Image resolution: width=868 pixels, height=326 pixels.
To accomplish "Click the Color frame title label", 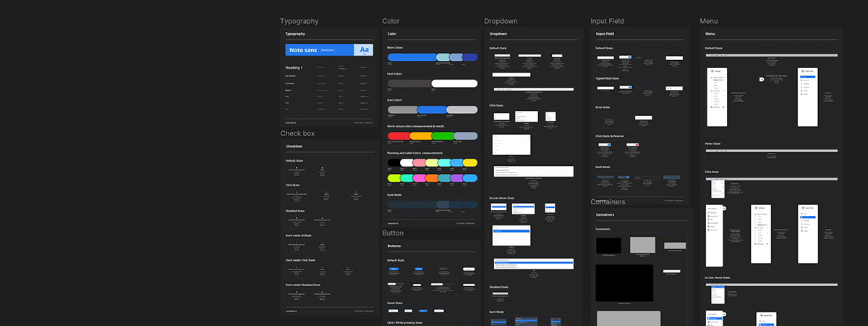I will click(x=391, y=22).
